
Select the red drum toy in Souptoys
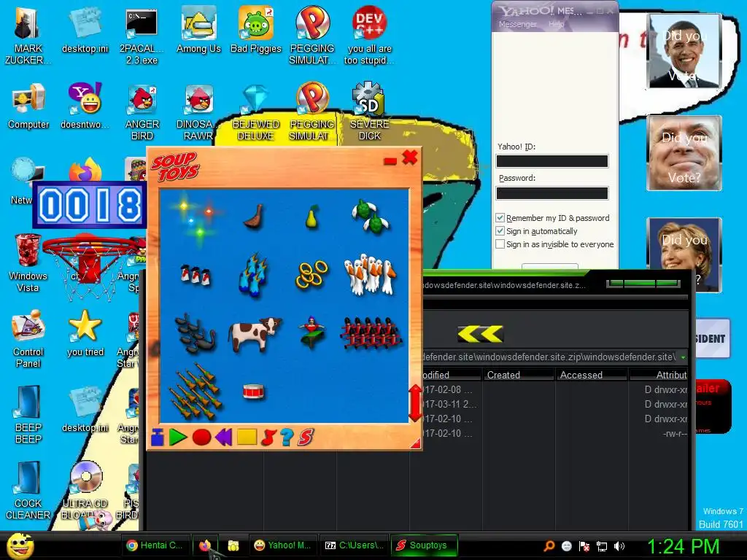click(x=253, y=392)
